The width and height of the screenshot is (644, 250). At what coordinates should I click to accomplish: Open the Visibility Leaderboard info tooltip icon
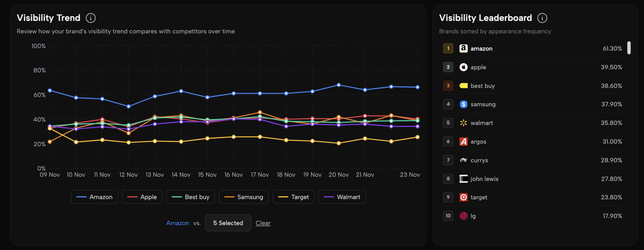tap(542, 18)
